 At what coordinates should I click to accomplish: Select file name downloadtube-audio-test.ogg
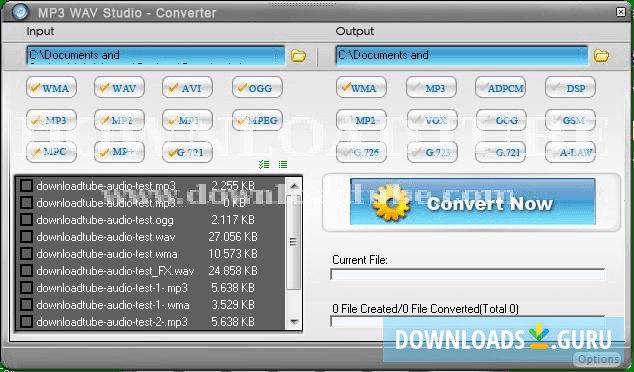point(105,220)
